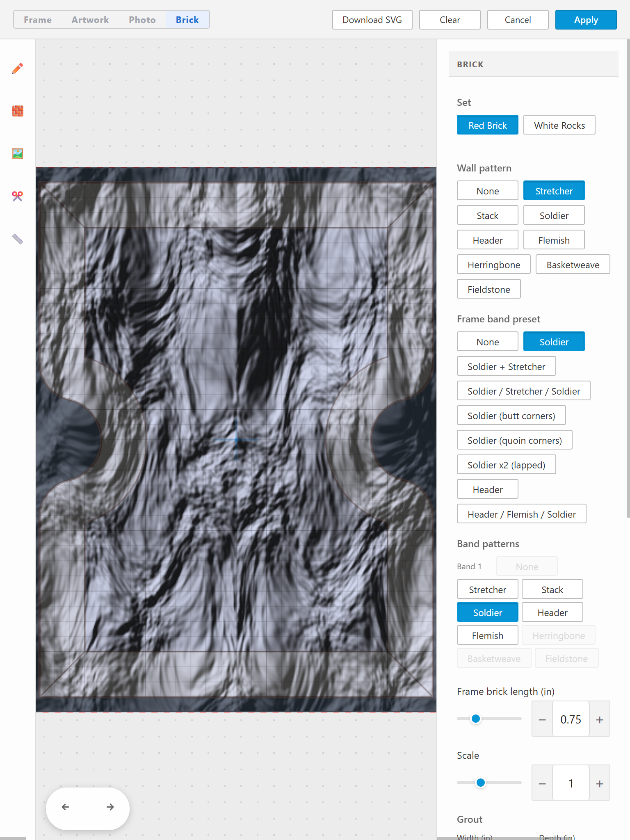Set wall pattern to Stretcher
The image size is (630, 840).
554,191
